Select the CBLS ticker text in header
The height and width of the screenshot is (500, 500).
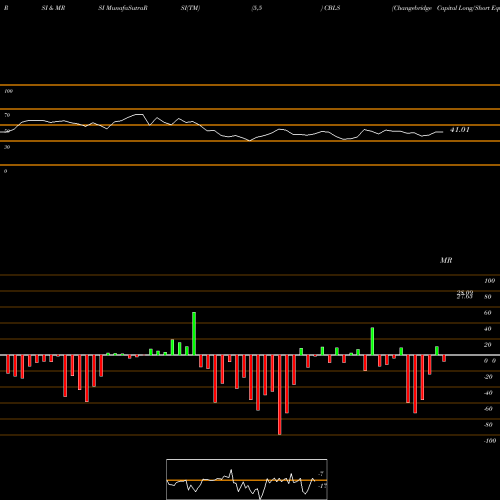[332, 8]
